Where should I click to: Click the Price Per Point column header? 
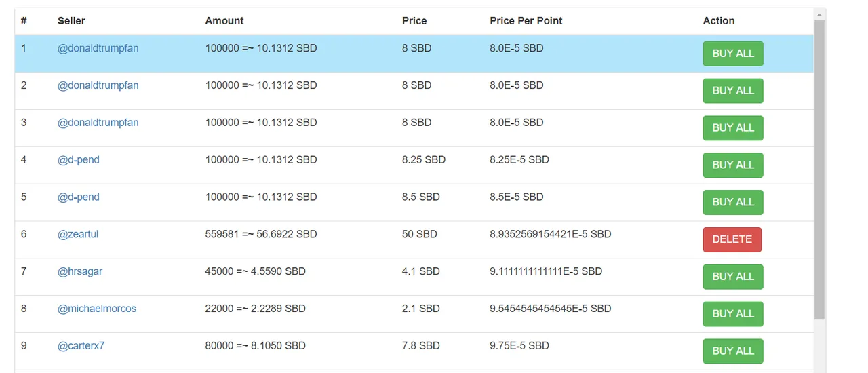pos(526,21)
